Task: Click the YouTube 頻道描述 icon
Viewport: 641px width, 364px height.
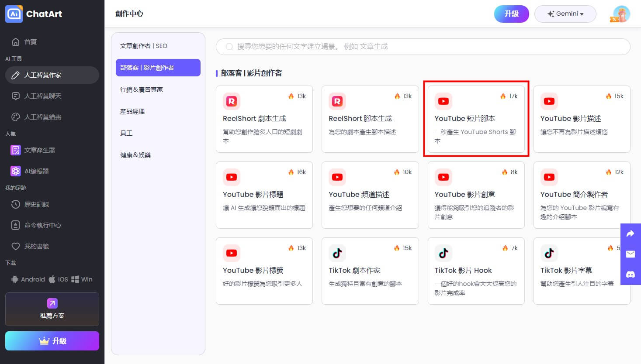Action: 337,177
